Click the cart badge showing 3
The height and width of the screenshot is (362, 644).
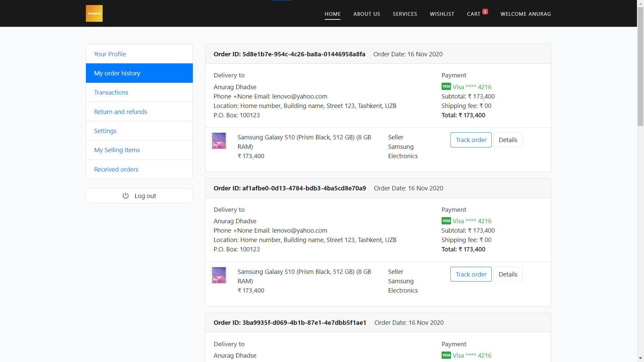click(485, 12)
